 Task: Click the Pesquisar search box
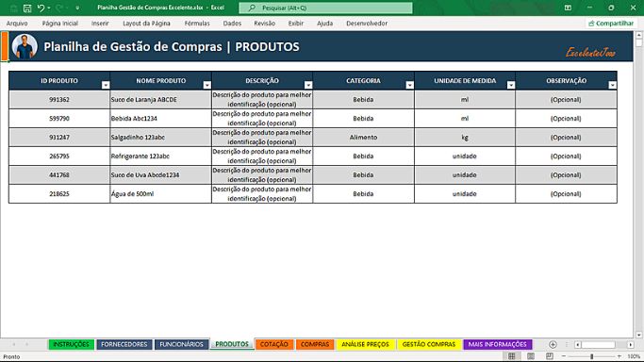click(x=325, y=8)
